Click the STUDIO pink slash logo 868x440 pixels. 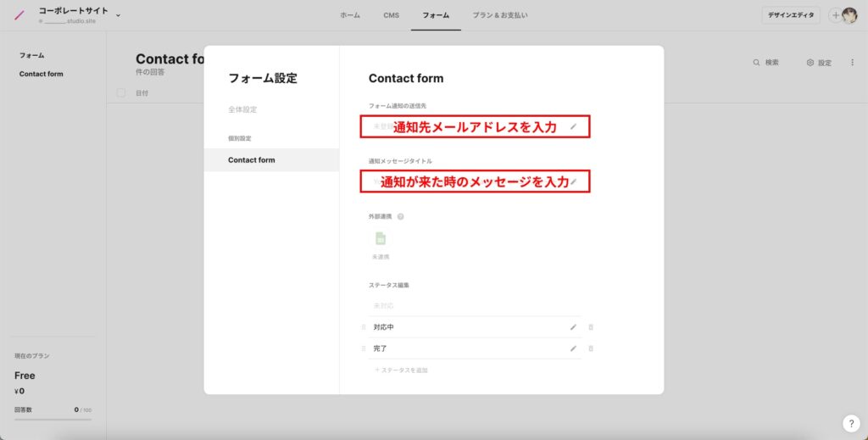(x=19, y=15)
